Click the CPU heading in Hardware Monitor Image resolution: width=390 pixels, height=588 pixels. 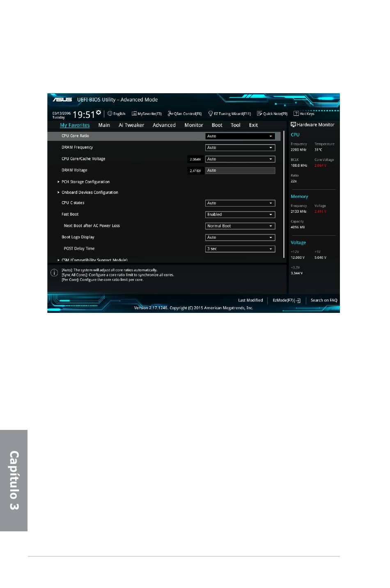pos(295,135)
